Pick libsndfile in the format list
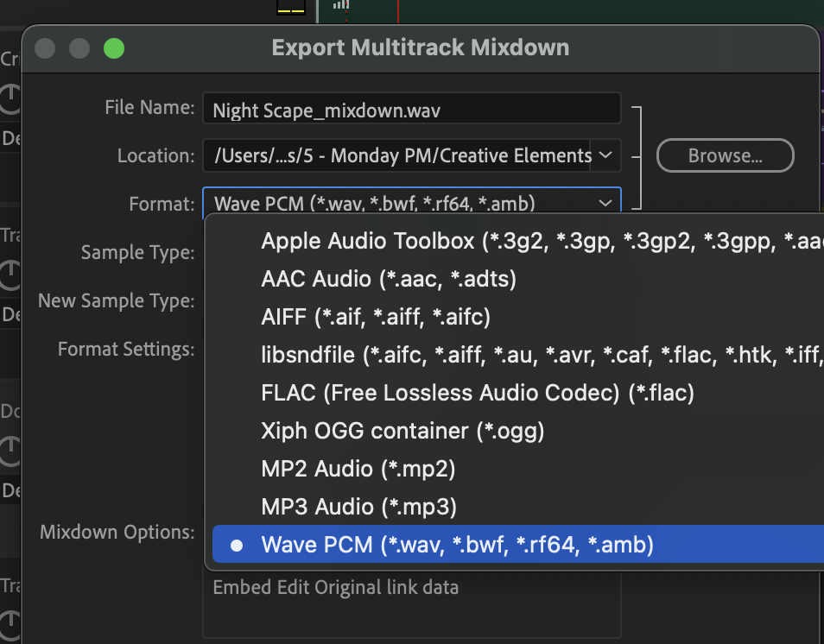The width and height of the screenshot is (824, 644). (x=518, y=355)
